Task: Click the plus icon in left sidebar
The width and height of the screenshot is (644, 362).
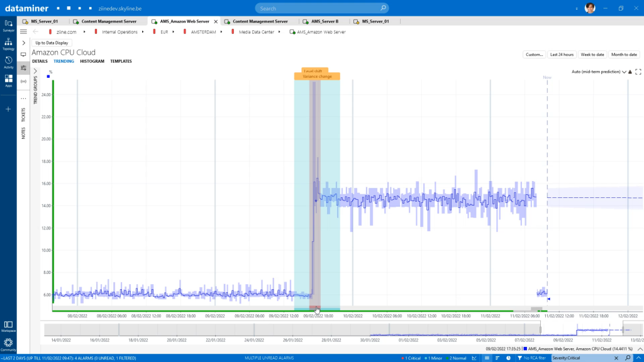Action: [8, 109]
